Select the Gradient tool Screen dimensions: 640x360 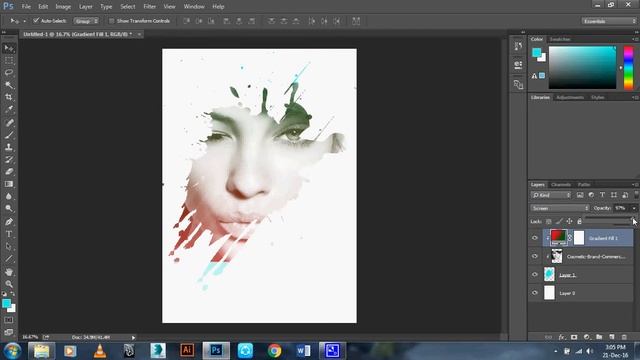tap(9, 184)
